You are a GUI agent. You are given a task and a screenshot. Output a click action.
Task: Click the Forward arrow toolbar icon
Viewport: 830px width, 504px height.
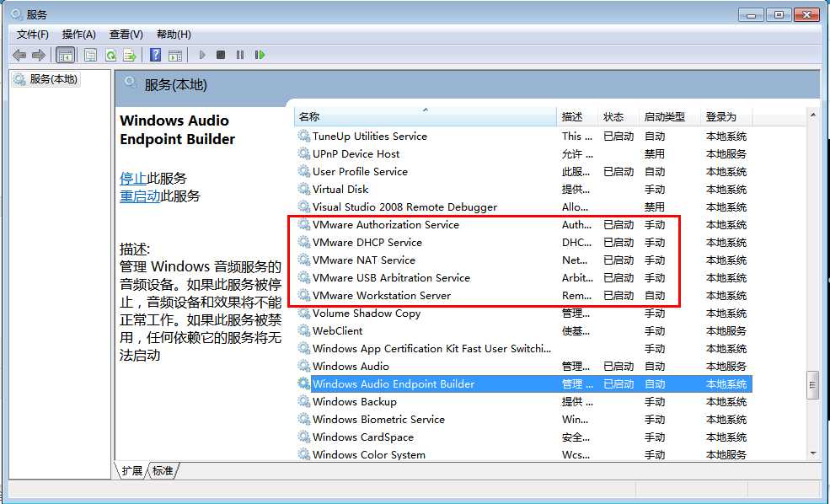pos(39,55)
